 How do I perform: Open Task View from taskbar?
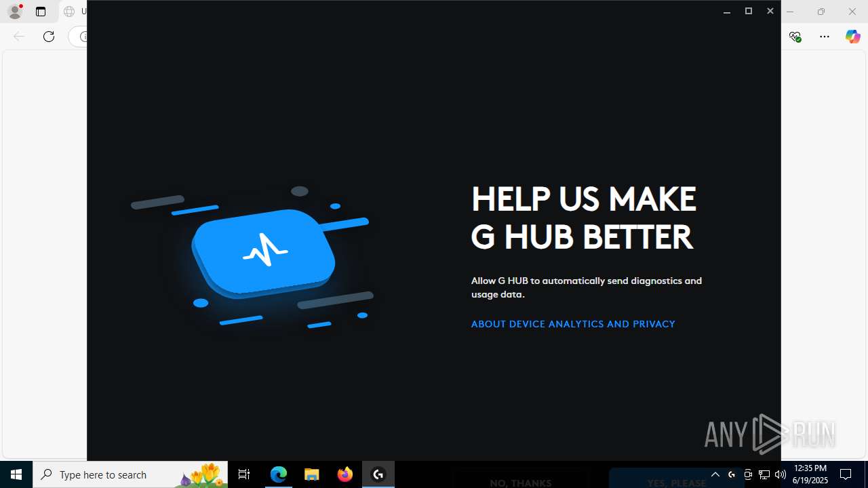[244, 474]
